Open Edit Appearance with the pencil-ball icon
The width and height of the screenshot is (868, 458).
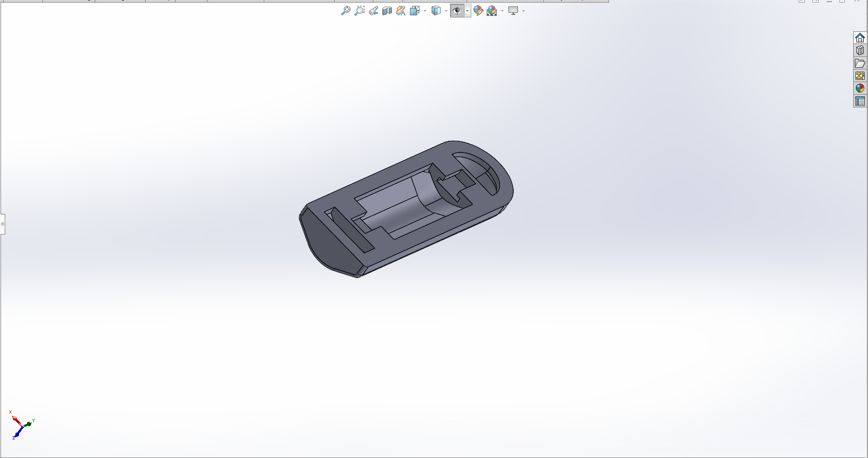point(478,11)
